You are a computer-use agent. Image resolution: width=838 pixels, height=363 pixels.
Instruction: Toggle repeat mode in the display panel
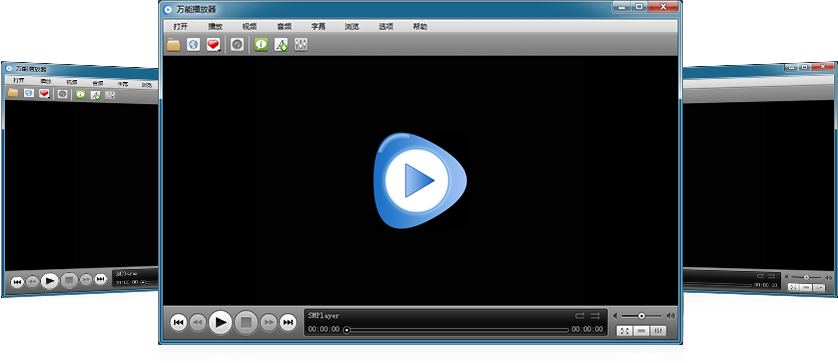point(580,316)
